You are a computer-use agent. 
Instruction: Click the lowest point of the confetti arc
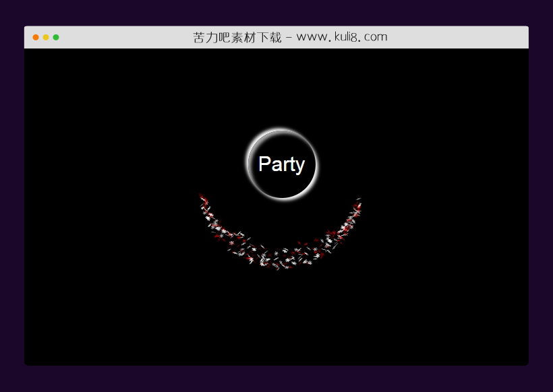coord(280,264)
